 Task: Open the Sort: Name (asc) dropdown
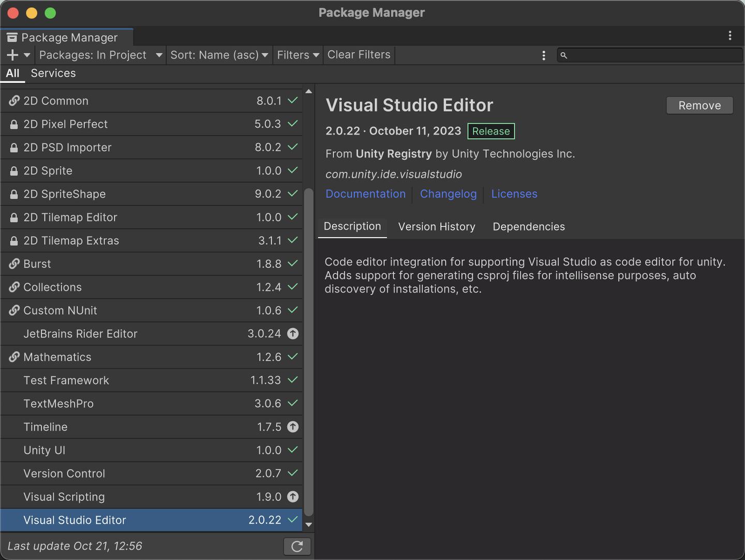219,55
